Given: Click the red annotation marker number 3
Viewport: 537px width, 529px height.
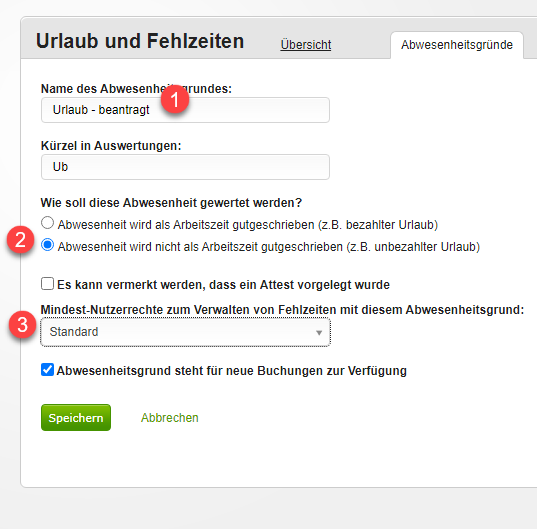Looking at the screenshot, I should [x=23, y=325].
